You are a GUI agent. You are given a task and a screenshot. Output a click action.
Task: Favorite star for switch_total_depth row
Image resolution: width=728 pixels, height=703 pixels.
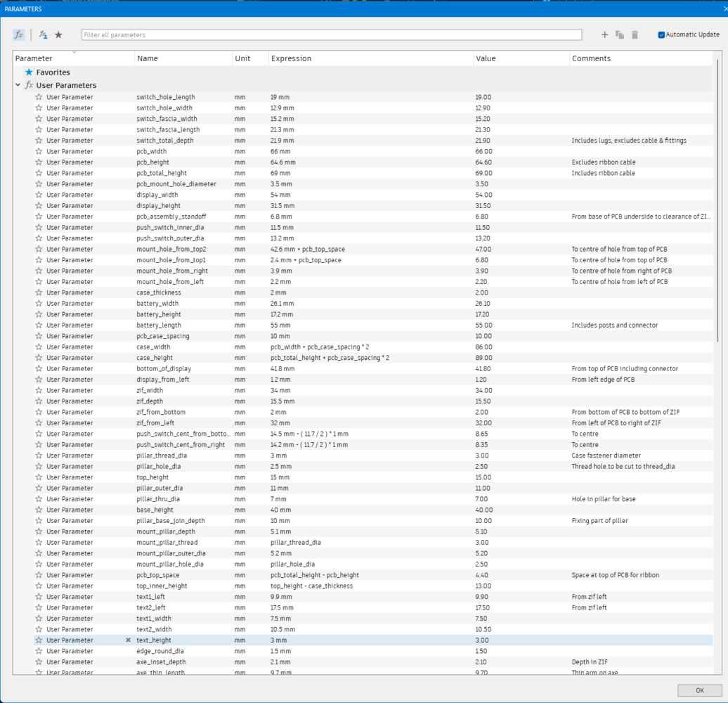point(39,141)
